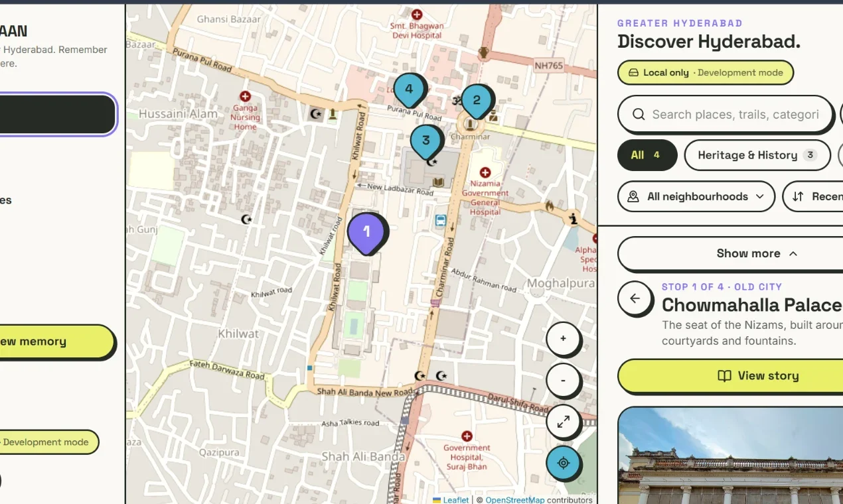Open the Recent sort dropdown

click(x=813, y=196)
